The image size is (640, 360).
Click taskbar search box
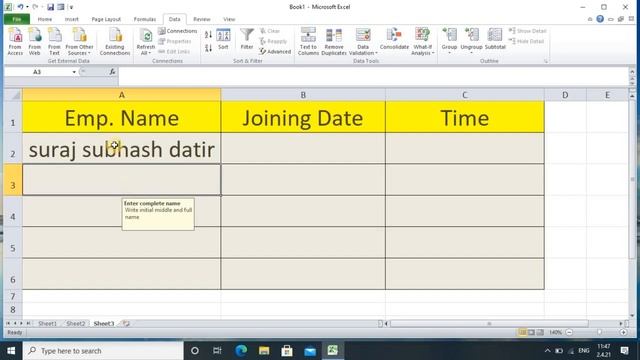[103, 351]
